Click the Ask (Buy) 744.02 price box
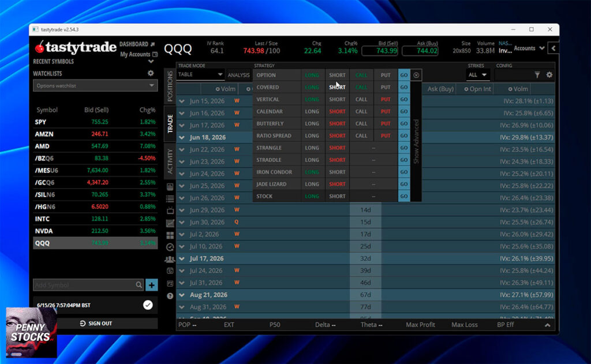This screenshot has width=591, height=364. pos(420,51)
